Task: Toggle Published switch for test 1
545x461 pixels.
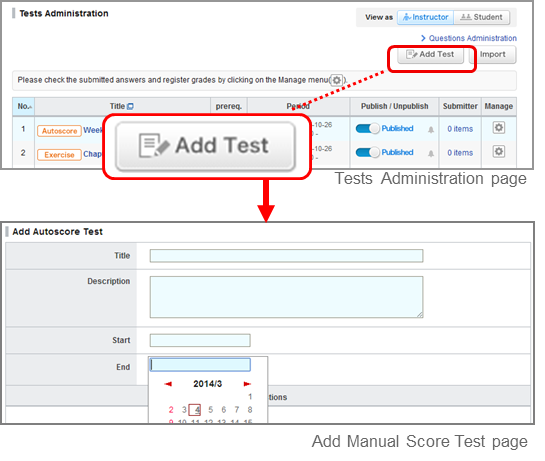Action: (x=367, y=129)
